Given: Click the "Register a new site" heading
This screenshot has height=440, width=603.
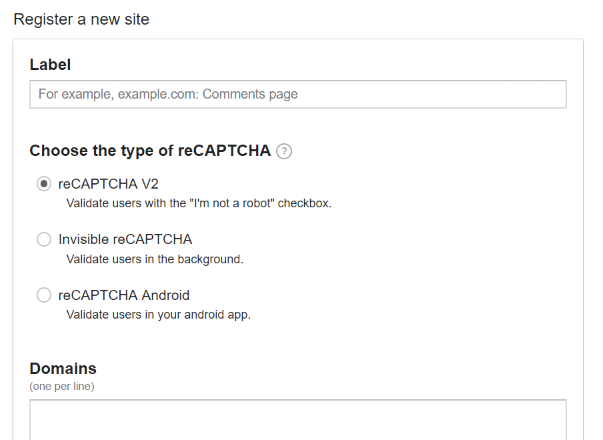Looking at the screenshot, I should 81,19.
